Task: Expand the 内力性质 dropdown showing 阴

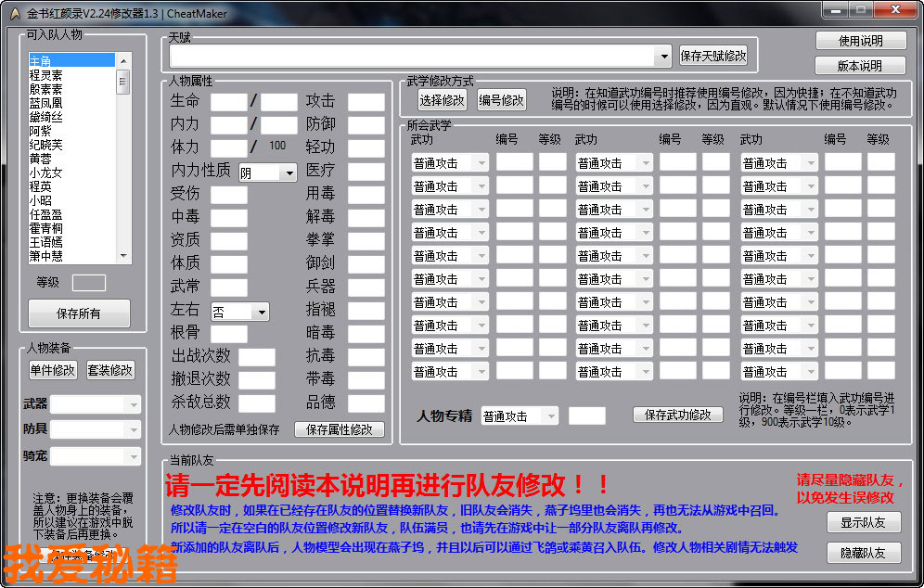Action: (288, 173)
